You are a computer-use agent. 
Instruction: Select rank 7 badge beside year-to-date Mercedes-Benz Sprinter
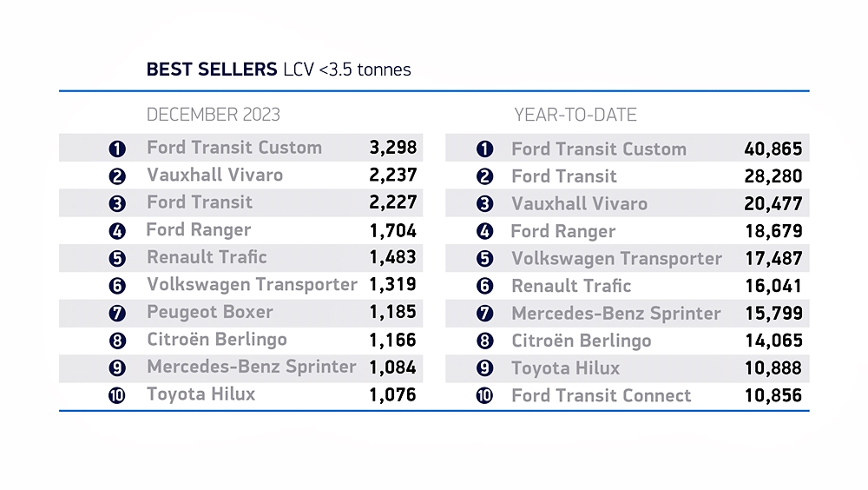[484, 314]
